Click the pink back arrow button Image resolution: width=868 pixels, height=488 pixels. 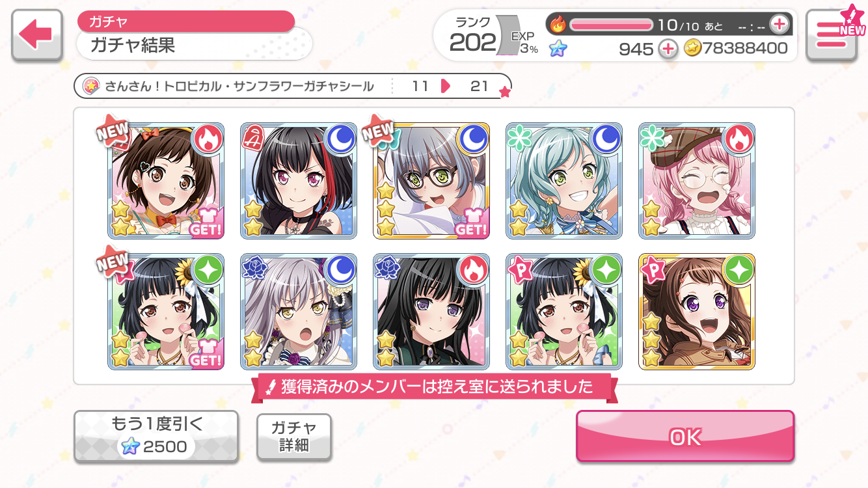(37, 36)
